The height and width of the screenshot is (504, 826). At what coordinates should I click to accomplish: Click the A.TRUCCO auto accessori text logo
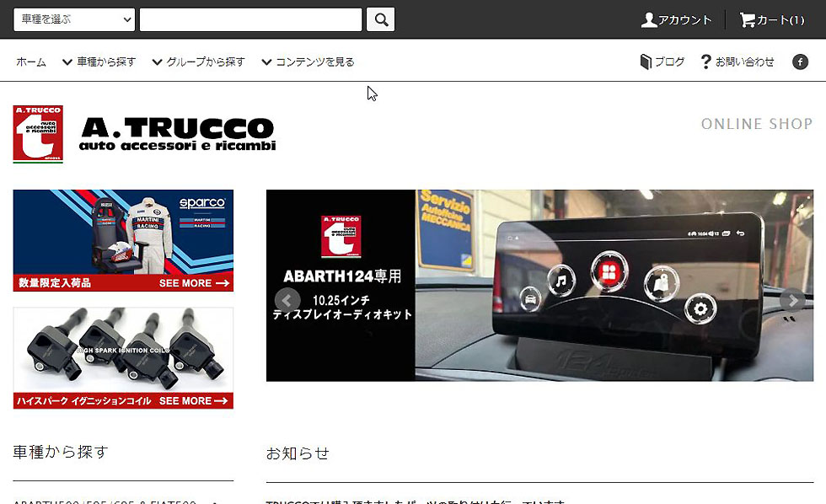pyautogui.click(x=177, y=134)
